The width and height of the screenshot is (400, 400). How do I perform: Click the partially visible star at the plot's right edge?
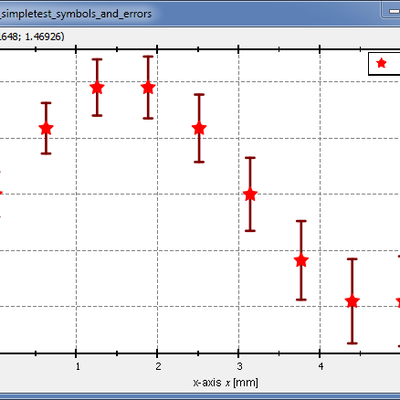tap(398, 302)
